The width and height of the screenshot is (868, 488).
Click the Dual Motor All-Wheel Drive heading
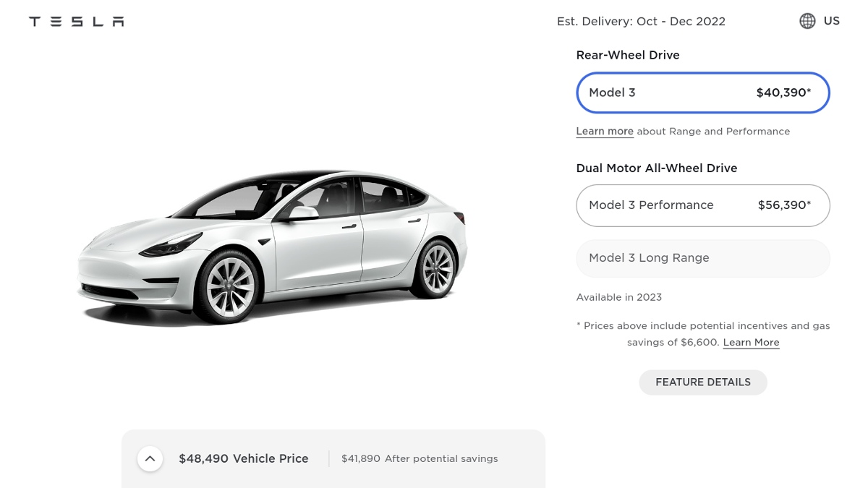[x=656, y=168]
